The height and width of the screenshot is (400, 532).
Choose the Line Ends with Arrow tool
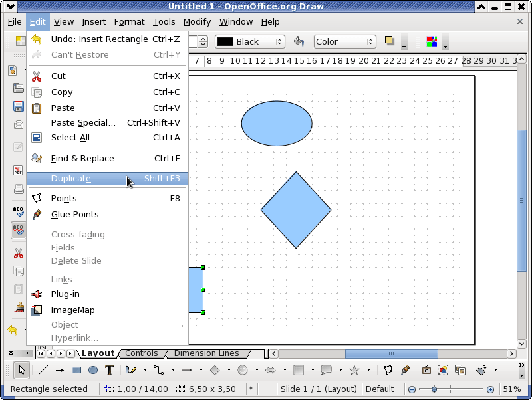(60, 370)
